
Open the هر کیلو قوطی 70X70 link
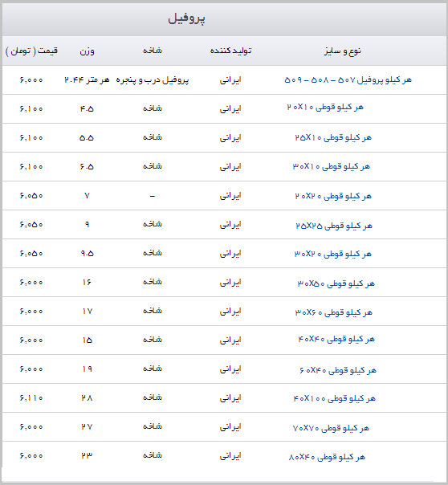(x=331, y=429)
